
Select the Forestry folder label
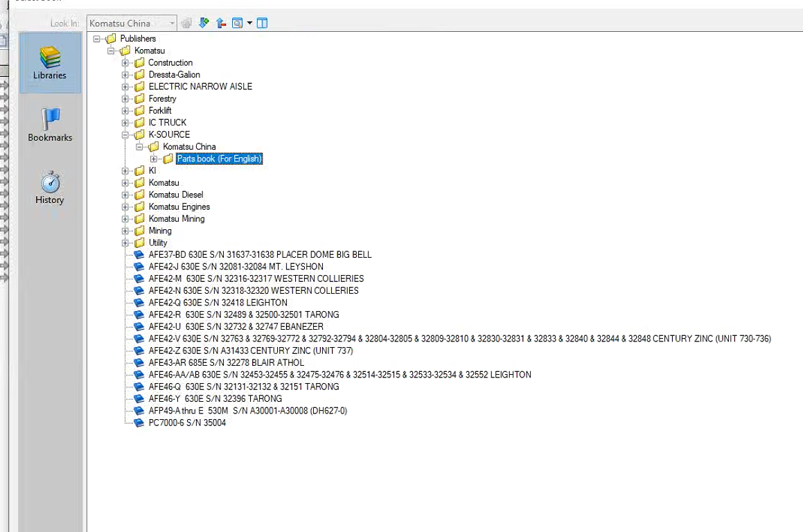coord(162,99)
